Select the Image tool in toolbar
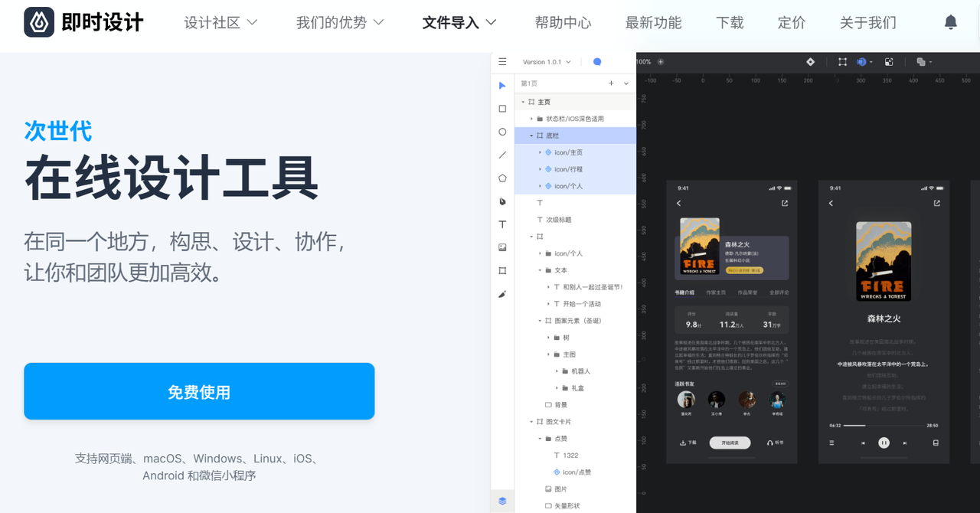This screenshot has width=980, height=513. pyautogui.click(x=502, y=247)
